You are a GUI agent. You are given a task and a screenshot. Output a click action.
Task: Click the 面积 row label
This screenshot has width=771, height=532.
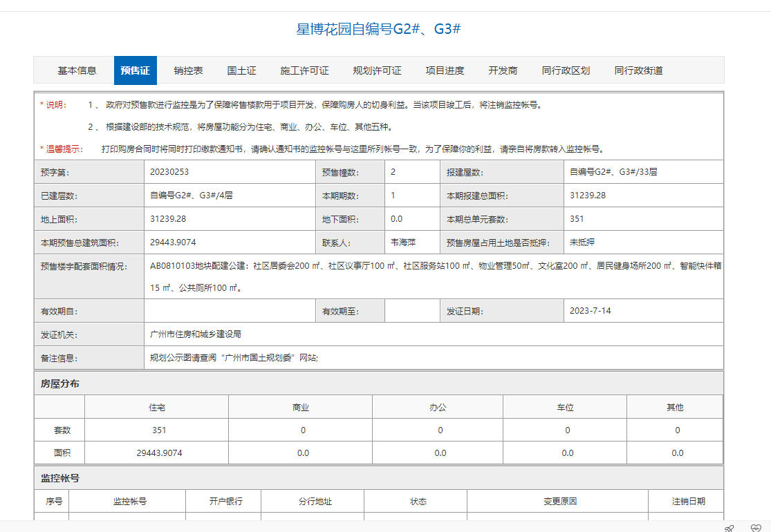62,453
